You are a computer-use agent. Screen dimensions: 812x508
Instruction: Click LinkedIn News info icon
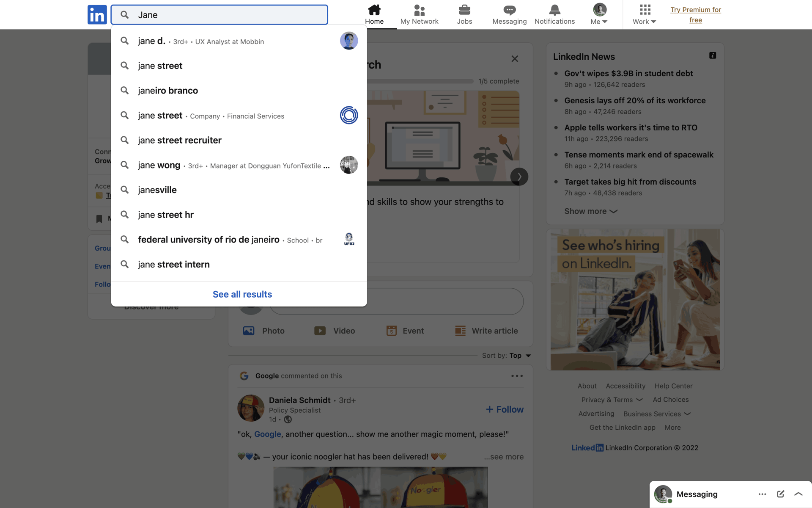click(713, 55)
